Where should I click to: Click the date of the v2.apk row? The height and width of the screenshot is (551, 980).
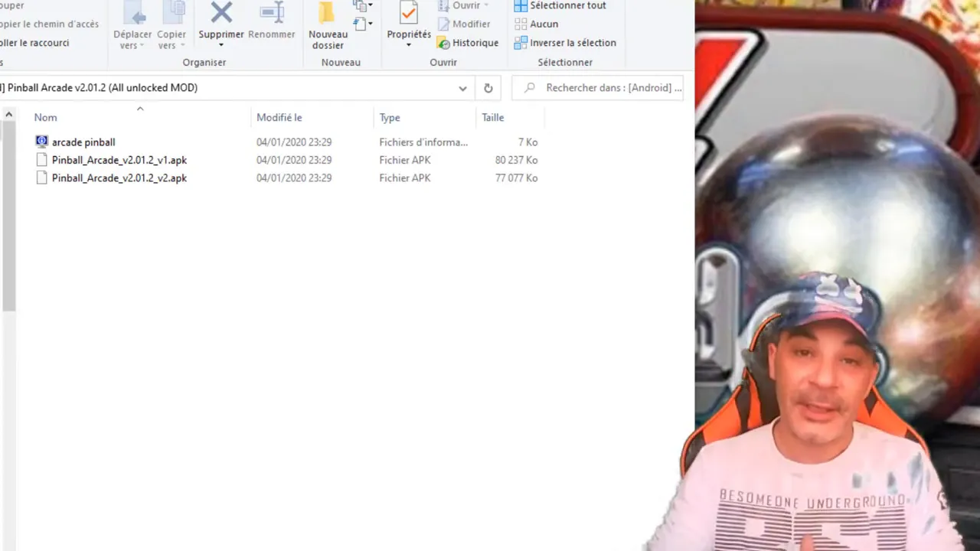(294, 178)
